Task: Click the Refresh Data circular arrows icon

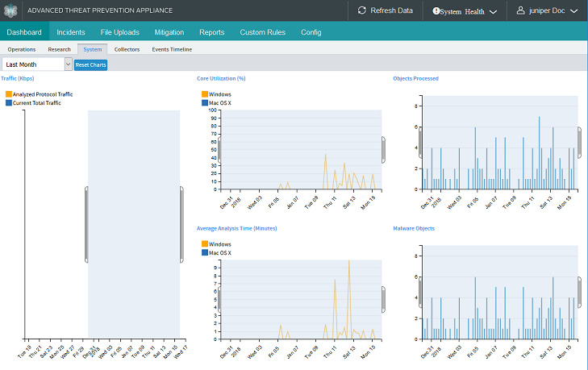Action: [362, 10]
